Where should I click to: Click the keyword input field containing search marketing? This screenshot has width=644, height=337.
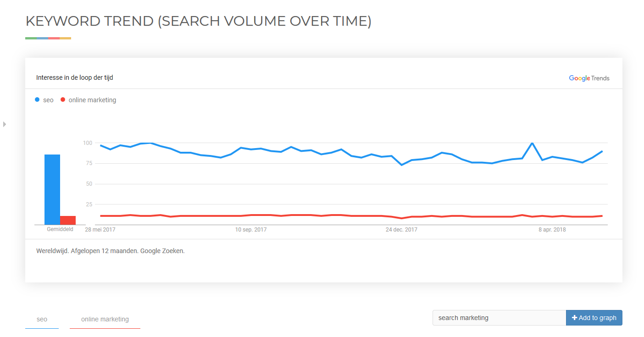coord(499,318)
